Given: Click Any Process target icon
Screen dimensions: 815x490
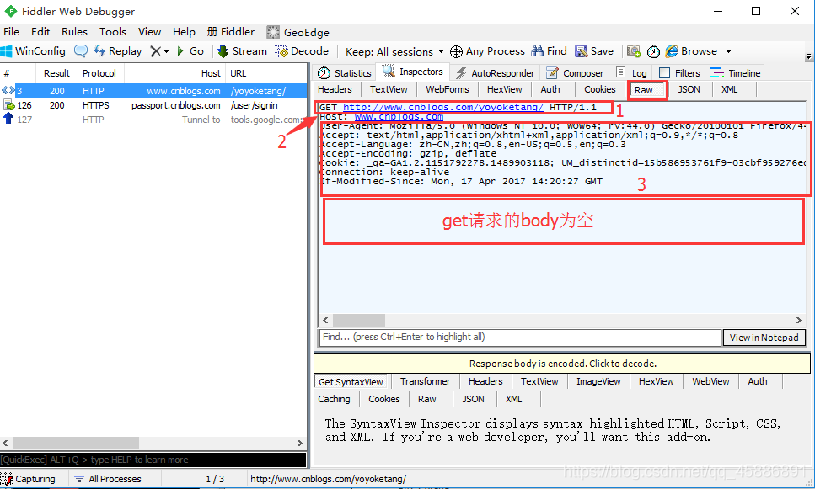Looking at the screenshot, I should [x=456, y=51].
